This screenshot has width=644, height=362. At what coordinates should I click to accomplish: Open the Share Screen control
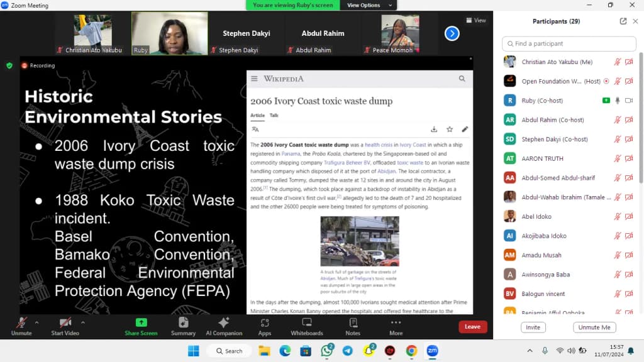141,327
